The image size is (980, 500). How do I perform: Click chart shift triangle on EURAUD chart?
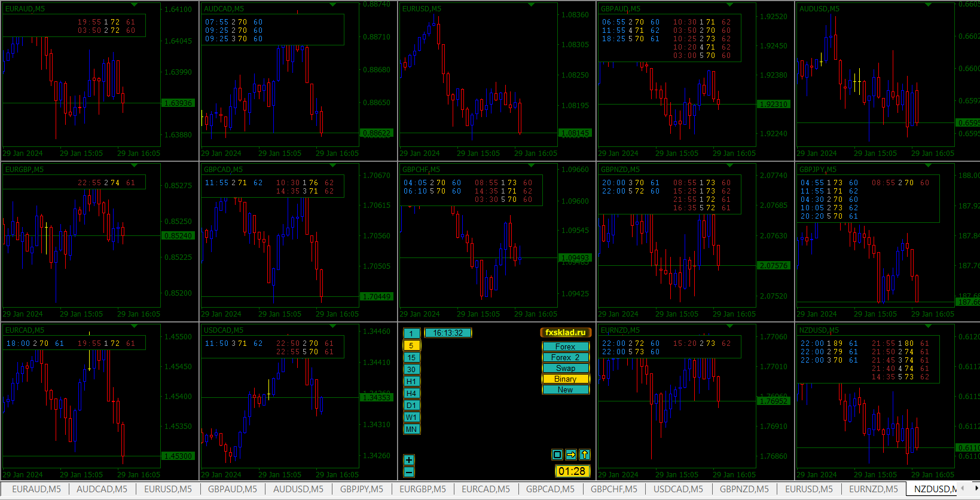(134, 5)
